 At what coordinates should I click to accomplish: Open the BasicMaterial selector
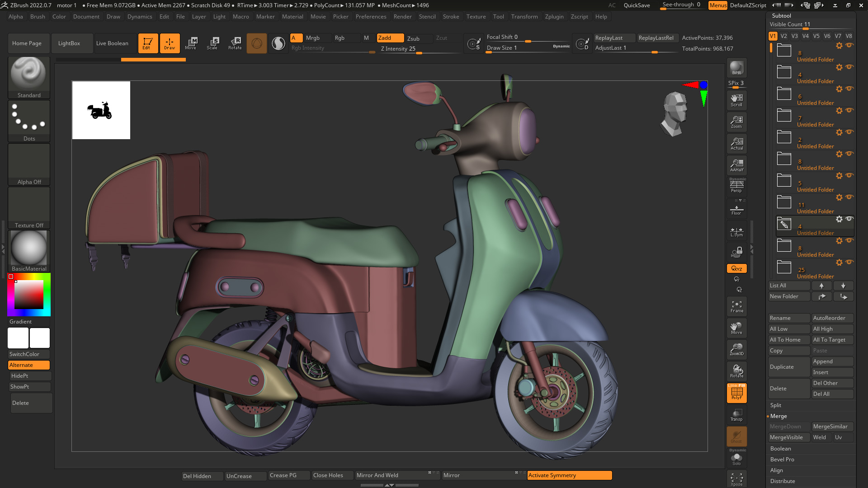[29, 251]
